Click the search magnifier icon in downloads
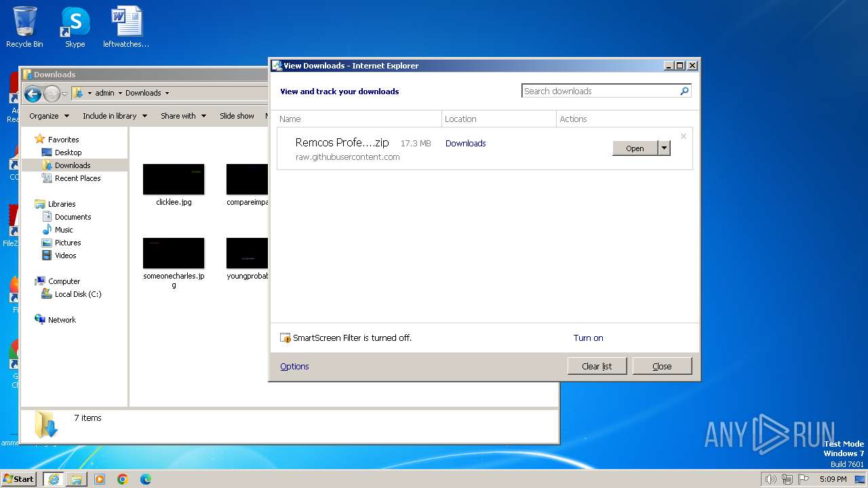 tap(684, 91)
